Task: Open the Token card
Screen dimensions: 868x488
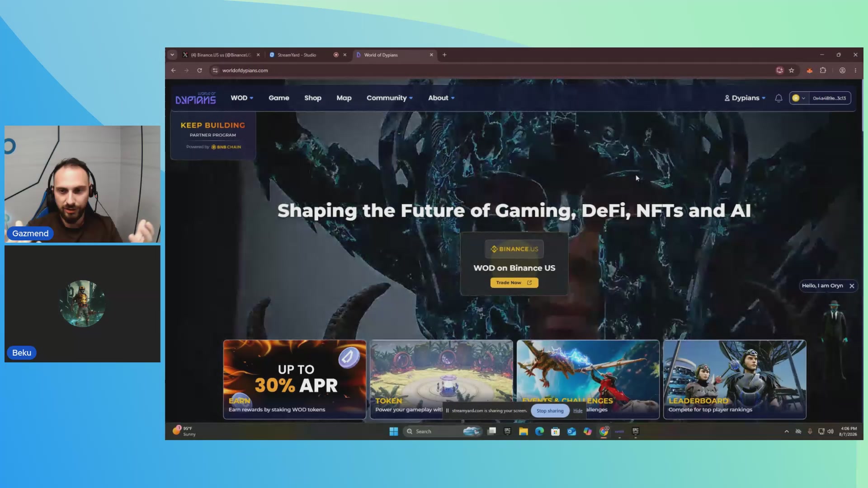Action: (x=442, y=380)
